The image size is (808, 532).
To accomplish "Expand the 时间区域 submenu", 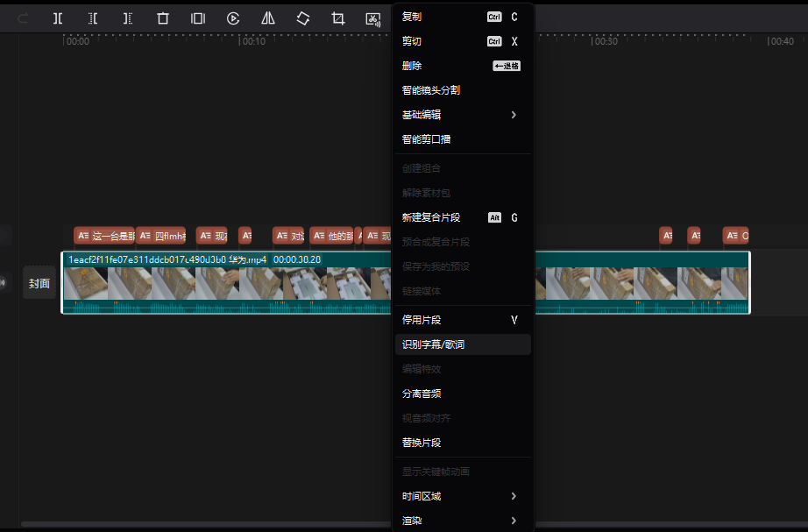I will tap(463, 496).
